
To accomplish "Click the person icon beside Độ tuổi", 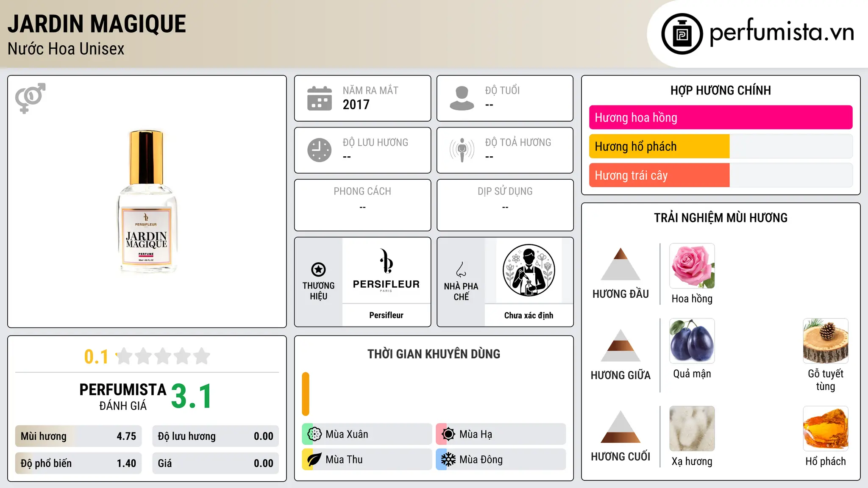I will [x=462, y=98].
